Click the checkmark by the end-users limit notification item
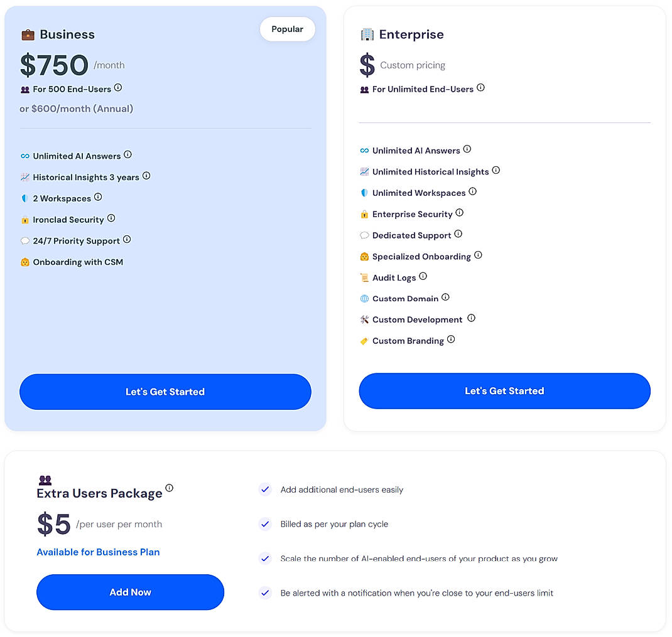672x637 pixels. [x=265, y=593]
